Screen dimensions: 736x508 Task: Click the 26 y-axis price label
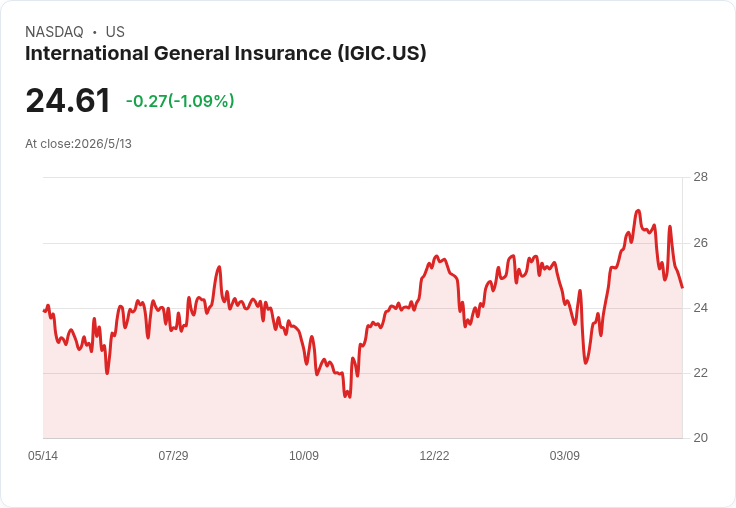click(x=700, y=243)
